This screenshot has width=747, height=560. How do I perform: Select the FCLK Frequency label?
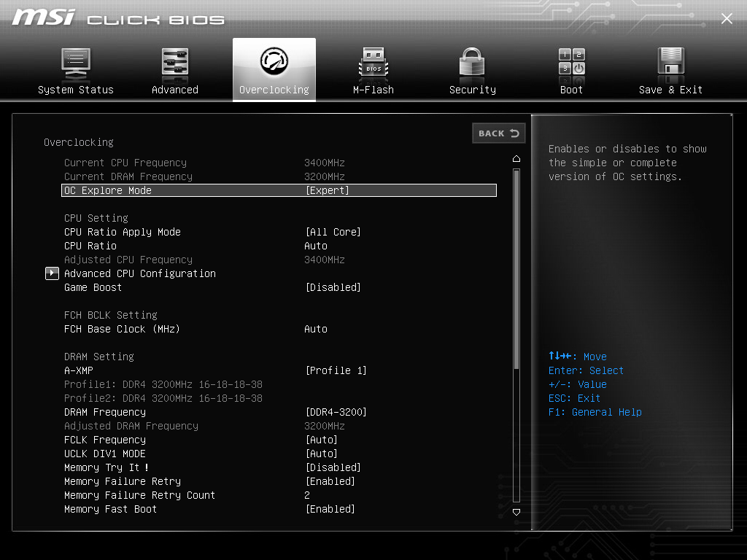[x=105, y=440]
